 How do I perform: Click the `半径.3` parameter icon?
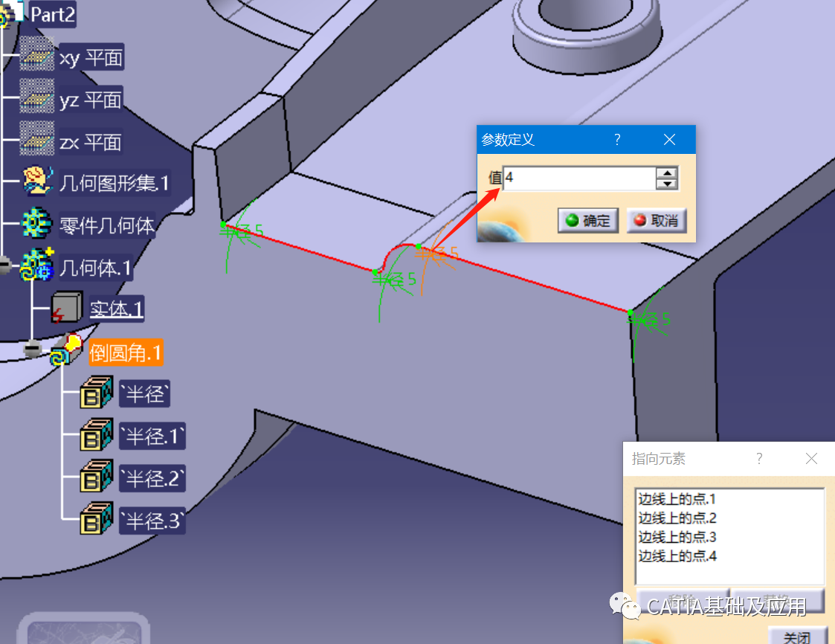coord(97,518)
